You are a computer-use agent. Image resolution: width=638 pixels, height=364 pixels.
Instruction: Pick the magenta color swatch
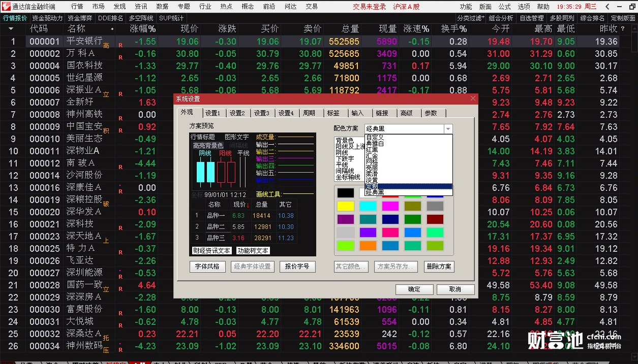390,206
